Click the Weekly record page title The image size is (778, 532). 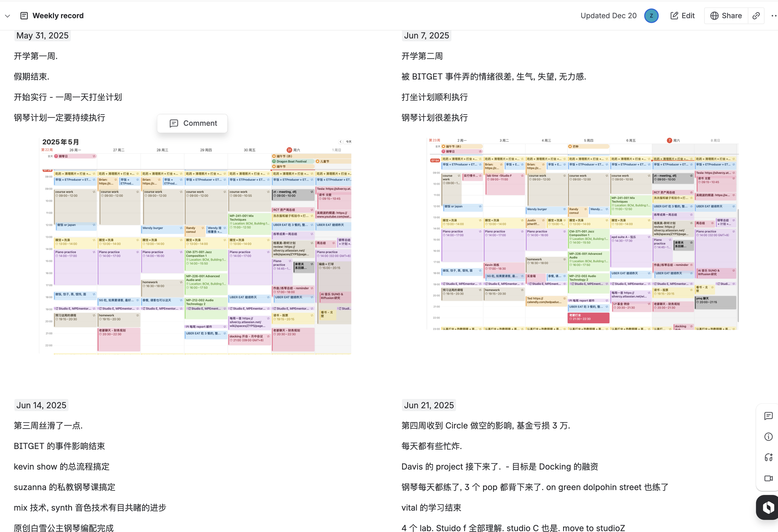point(58,16)
